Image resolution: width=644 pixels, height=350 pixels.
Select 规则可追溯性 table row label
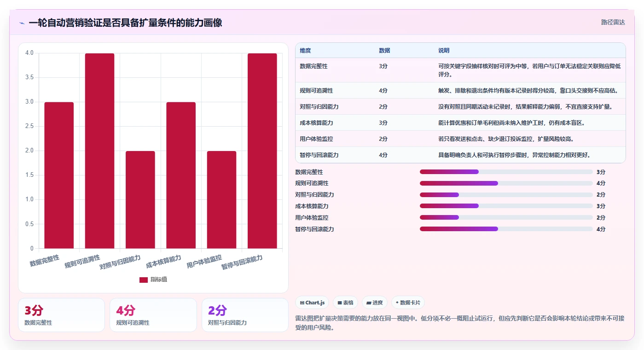[x=316, y=91]
